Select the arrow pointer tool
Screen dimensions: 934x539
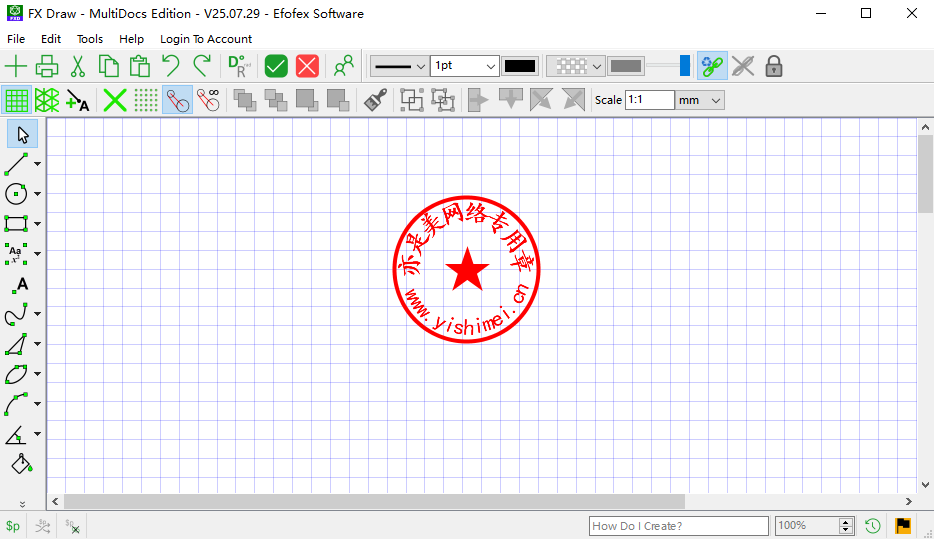point(23,135)
